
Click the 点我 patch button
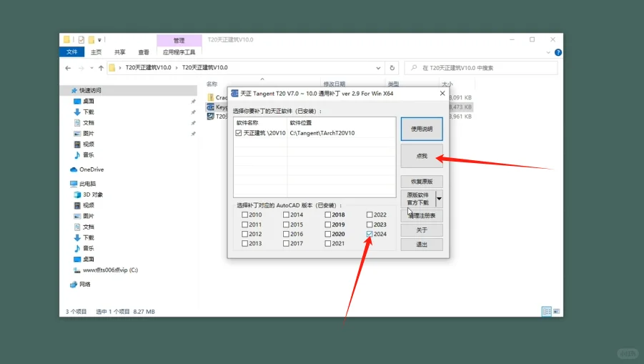point(422,156)
